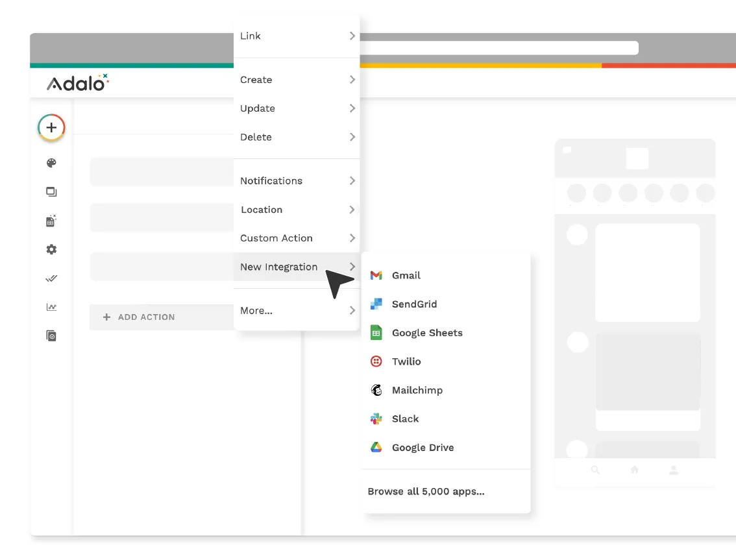The height and width of the screenshot is (560, 736).
Task: Open the Notifications menu entry
Action: pos(271,181)
